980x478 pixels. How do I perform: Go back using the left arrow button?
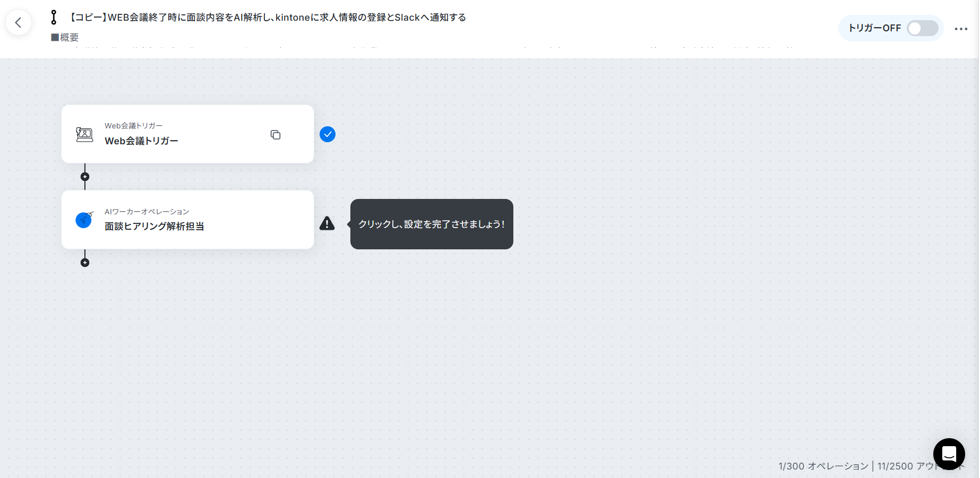pos(19,22)
